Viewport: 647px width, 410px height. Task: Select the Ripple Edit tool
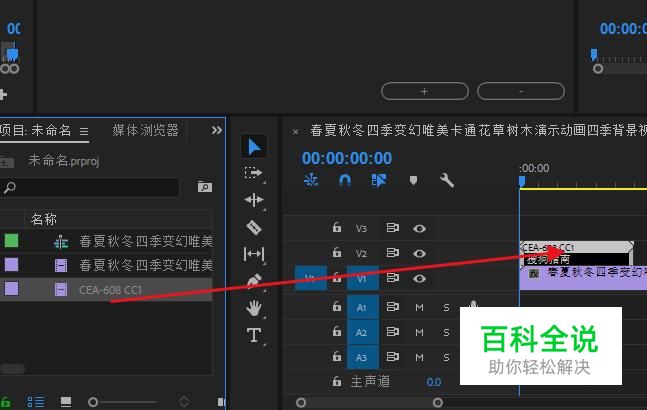click(254, 200)
